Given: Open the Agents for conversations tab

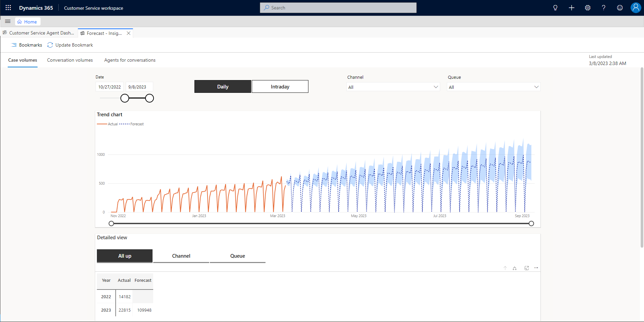Looking at the screenshot, I should (x=130, y=60).
